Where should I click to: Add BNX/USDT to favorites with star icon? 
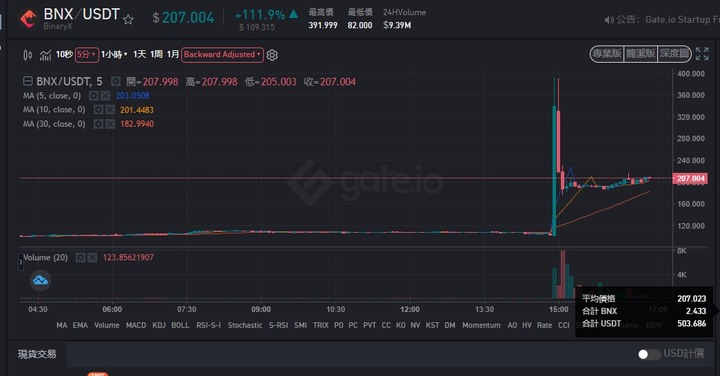pos(128,19)
